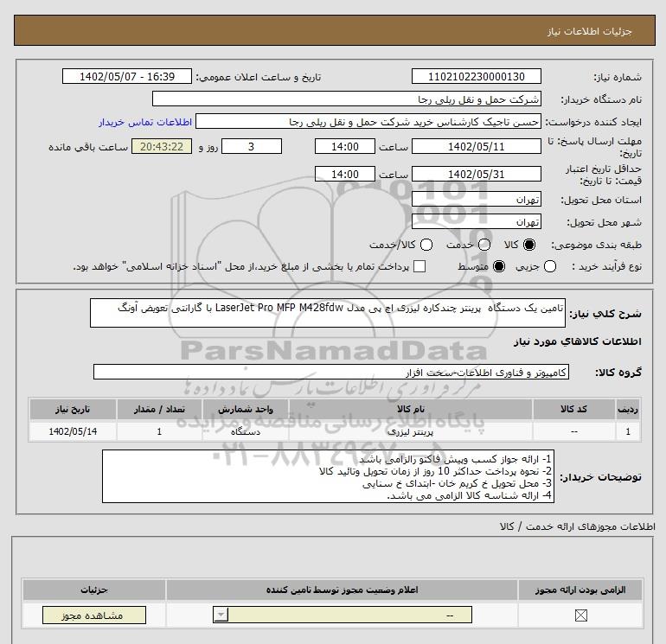Click the دستگاه unit cell
Viewport: 666px width, 644px height.
click(245, 431)
